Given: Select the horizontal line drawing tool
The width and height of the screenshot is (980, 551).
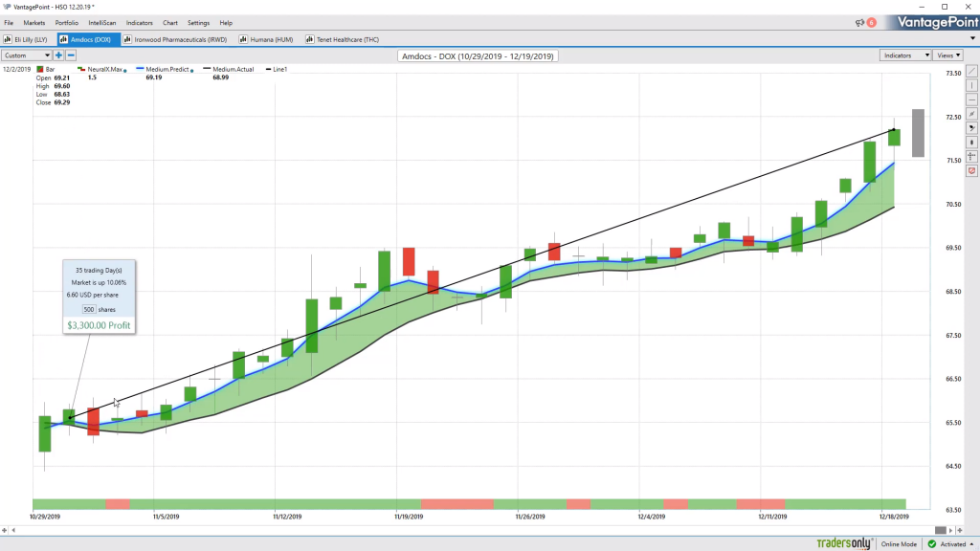Looking at the screenshot, I should [x=972, y=99].
